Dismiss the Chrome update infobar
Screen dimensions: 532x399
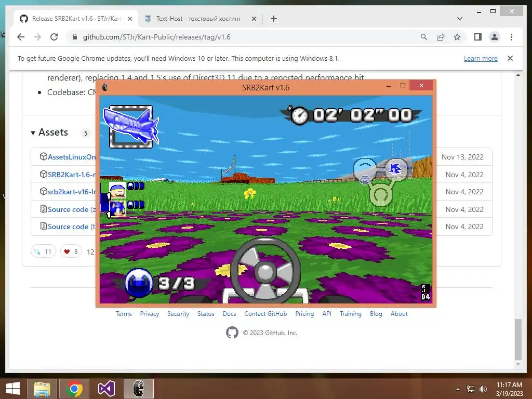click(510, 58)
